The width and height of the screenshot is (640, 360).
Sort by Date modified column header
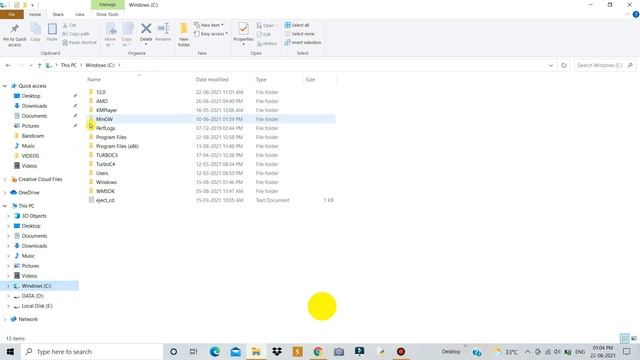click(212, 80)
